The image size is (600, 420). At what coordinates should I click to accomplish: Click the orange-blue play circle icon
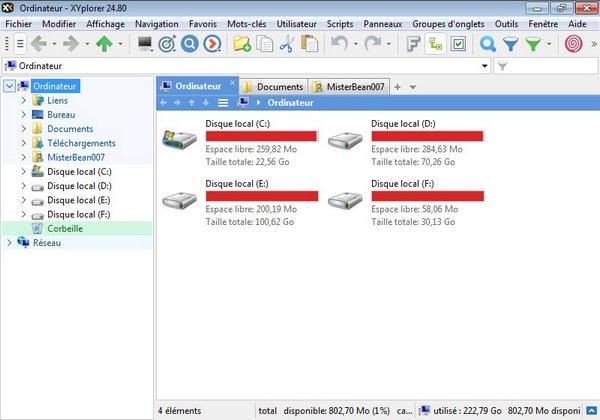[x=212, y=44]
